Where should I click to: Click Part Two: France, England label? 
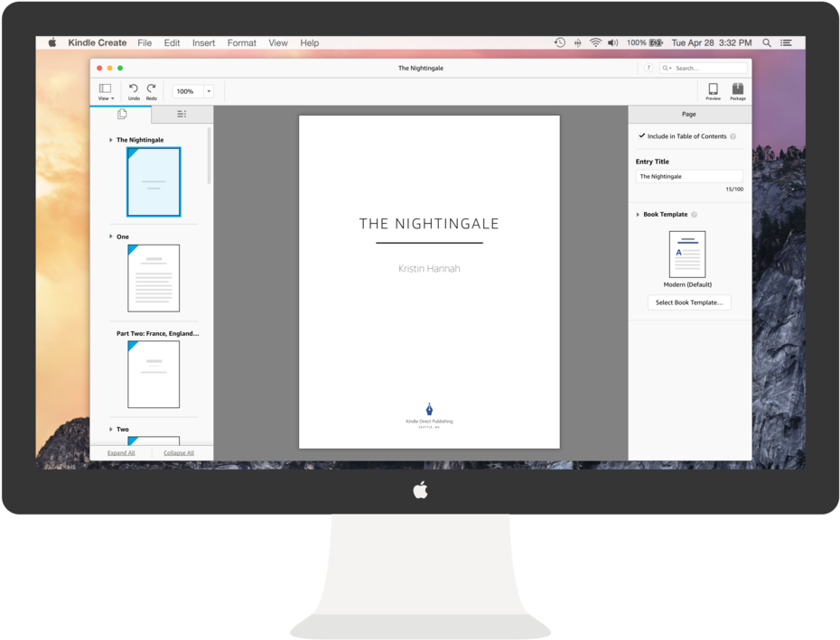point(157,333)
